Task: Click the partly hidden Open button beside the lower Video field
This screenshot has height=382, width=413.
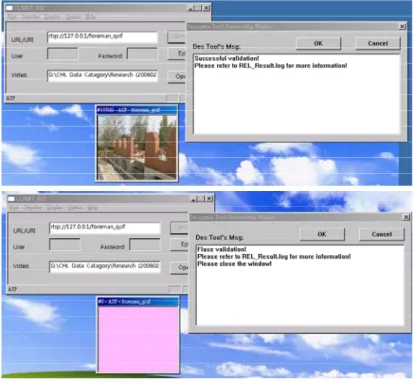Action: (180, 268)
